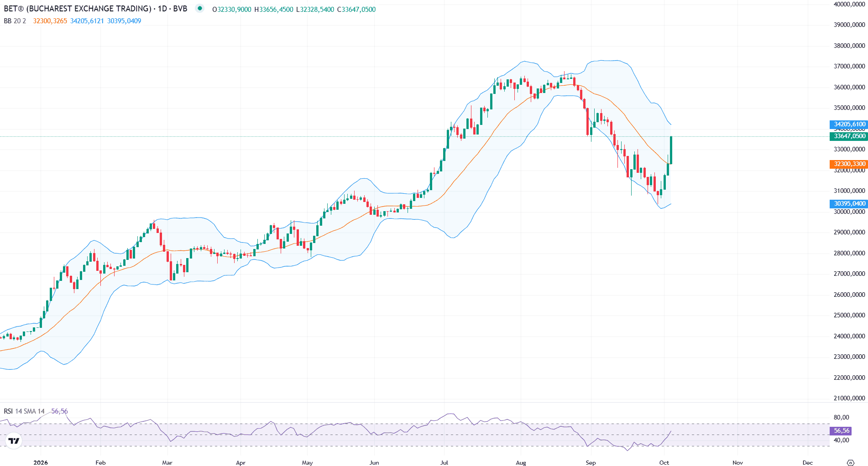Click the 2026 year label on time axis
The height and width of the screenshot is (466, 868).
tap(41, 462)
